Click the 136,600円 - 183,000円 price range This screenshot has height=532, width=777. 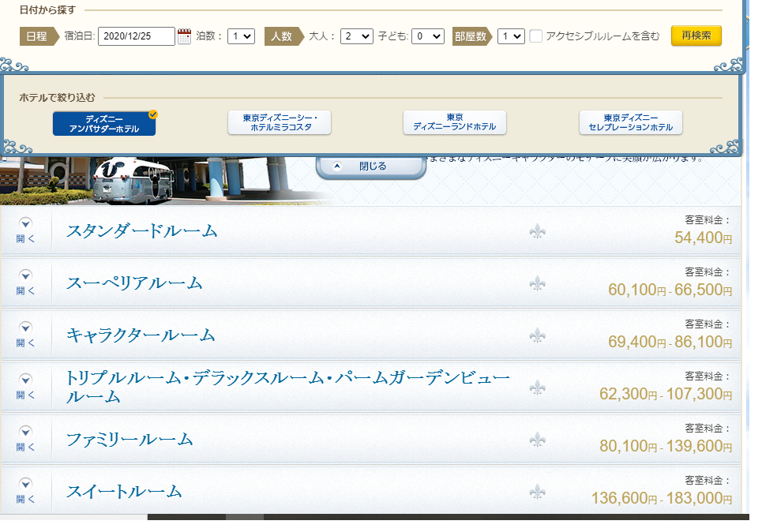point(662,498)
